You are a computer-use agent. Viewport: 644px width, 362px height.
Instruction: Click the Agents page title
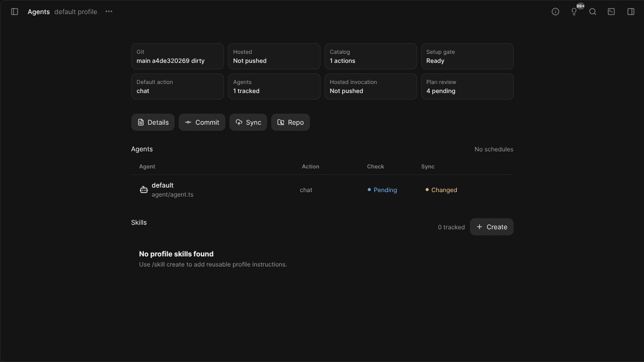[x=39, y=12]
